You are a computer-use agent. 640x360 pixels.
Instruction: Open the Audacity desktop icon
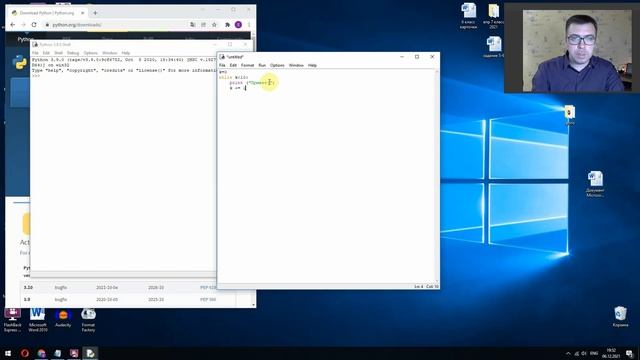point(63,319)
